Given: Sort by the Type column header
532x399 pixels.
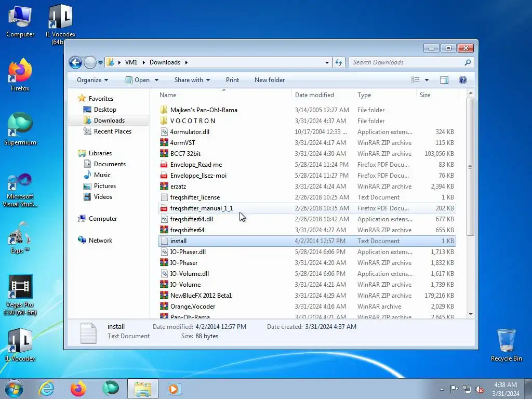Looking at the screenshot, I should click(x=385, y=95).
